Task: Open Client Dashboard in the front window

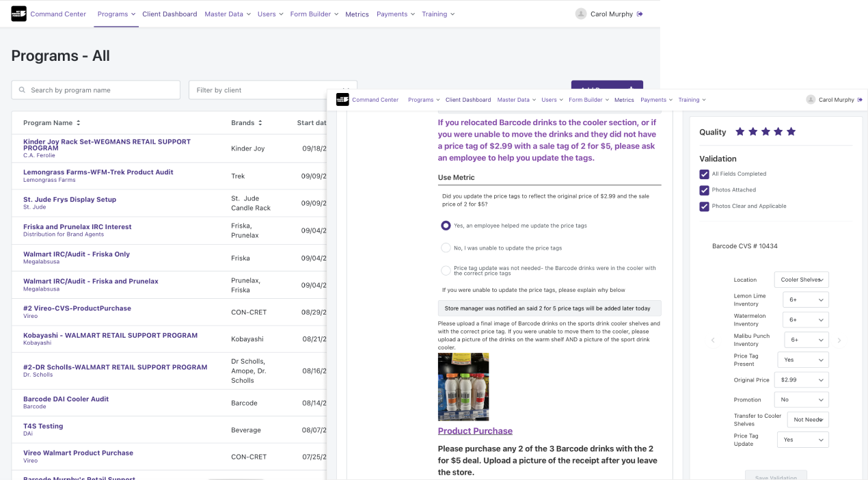Action: (x=468, y=100)
